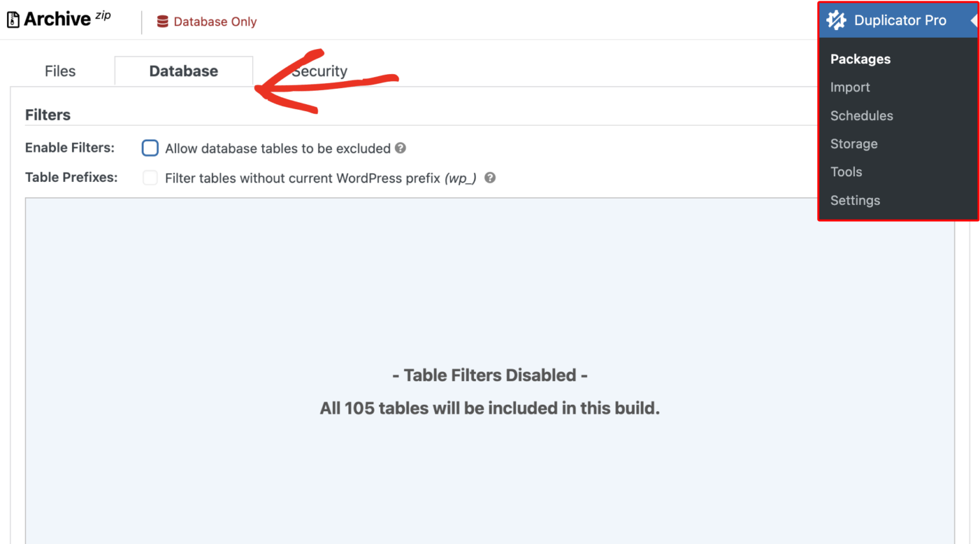980x544 pixels.
Task: Collapse the Duplicator Pro menu arrow
Action: click(x=974, y=20)
